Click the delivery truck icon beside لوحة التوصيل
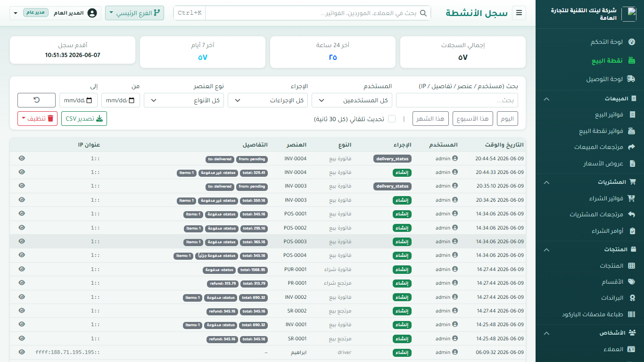The width and height of the screenshot is (644, 362). tap(632, 79)
